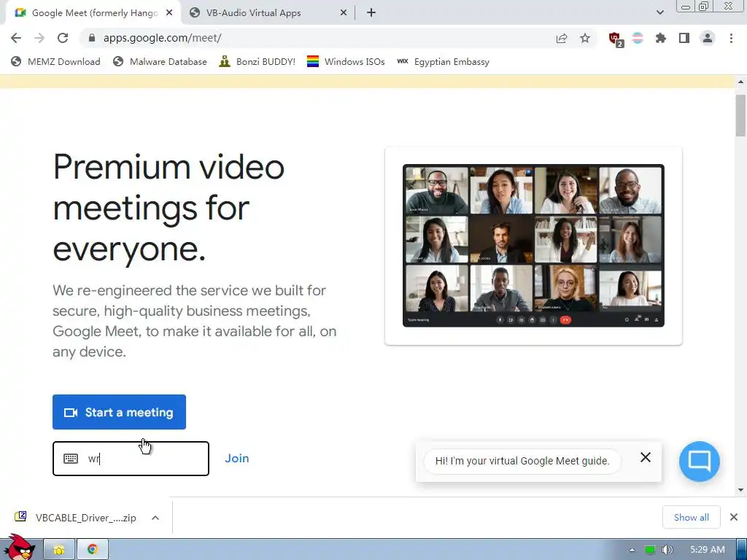Close the downloads bar
This screenshot has width=747, height=560.
[734, 517]
